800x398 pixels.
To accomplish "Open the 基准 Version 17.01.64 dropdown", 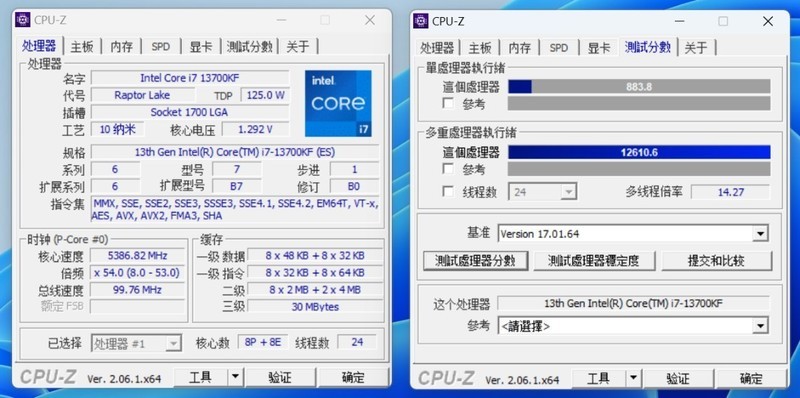I will [633, 234].
